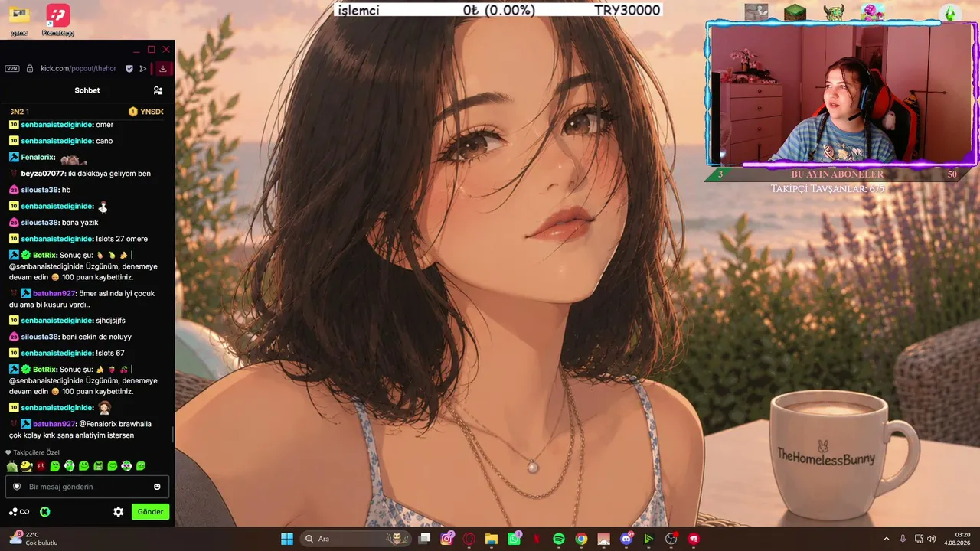Open WhatsApp from the taskbar
Viewport: 980px width, 551px height.
(514, 539)
